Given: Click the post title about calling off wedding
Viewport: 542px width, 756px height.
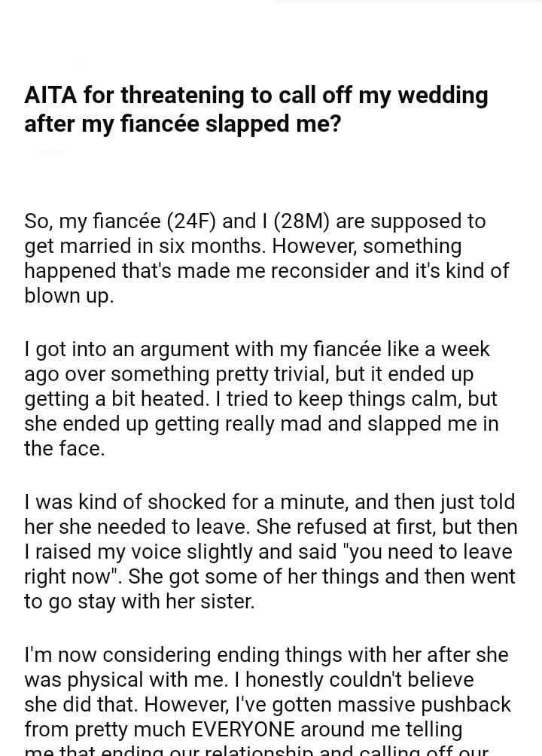Looking at the screenshot, I should click(x=256, y=109).
